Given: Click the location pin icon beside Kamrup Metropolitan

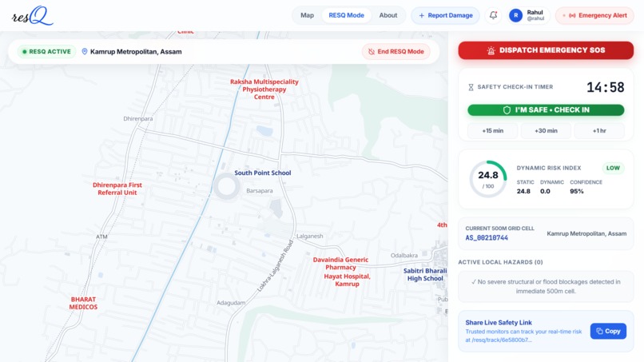Looking at the screenshot, I should (x=85, y=51).
